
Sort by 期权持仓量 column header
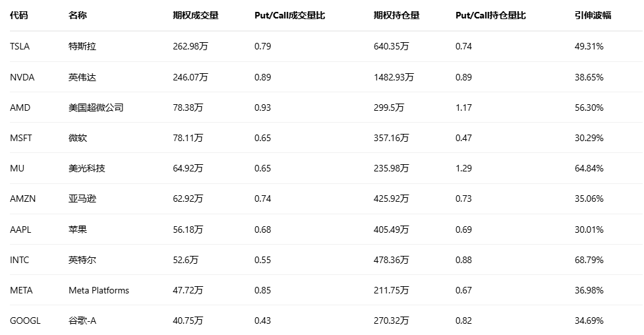396,15
